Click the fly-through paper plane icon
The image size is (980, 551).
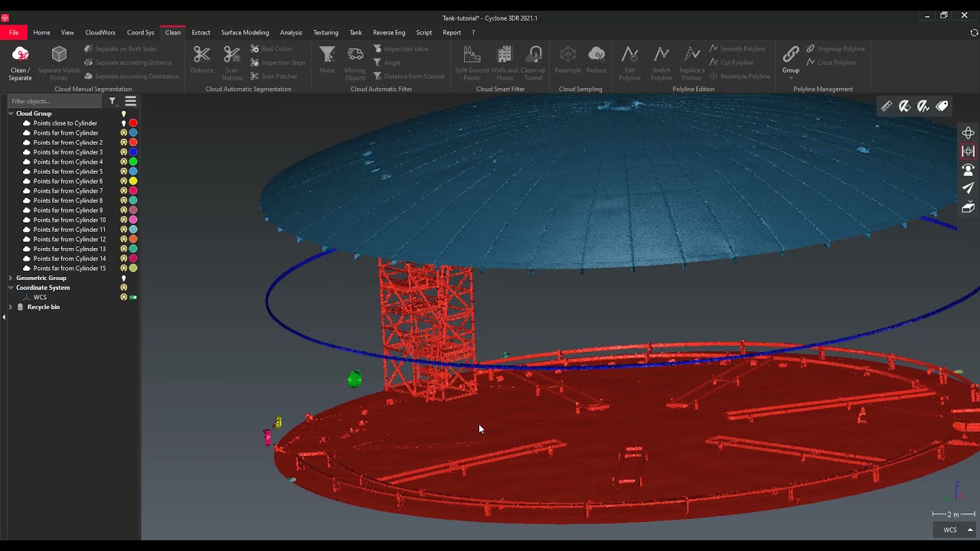[968, 188]
